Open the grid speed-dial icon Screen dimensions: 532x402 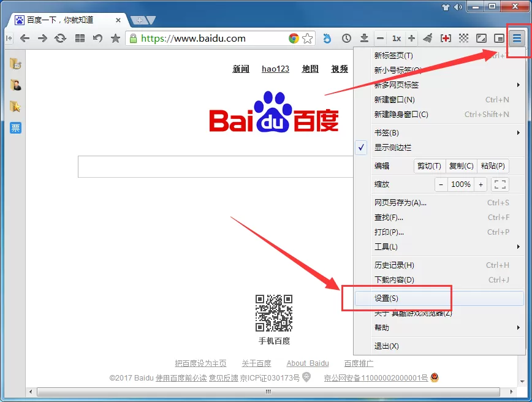[x=80, y=39]
